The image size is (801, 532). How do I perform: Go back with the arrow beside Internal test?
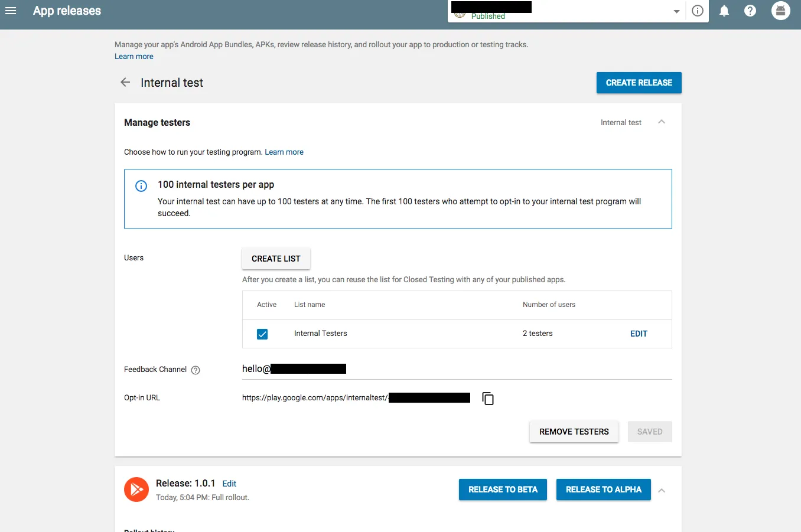coord(125,83)
